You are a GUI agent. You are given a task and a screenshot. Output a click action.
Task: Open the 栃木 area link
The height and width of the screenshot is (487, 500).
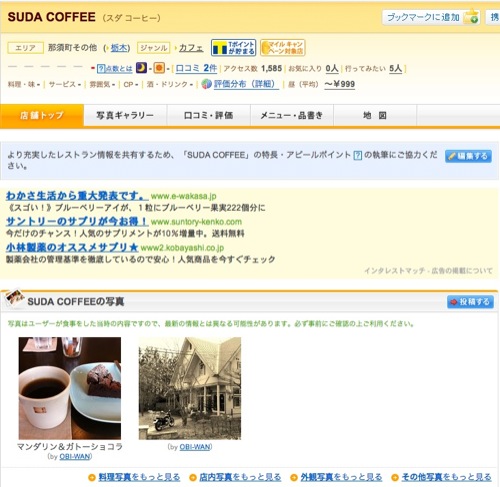pyautogui.click(x=119, y=48)
